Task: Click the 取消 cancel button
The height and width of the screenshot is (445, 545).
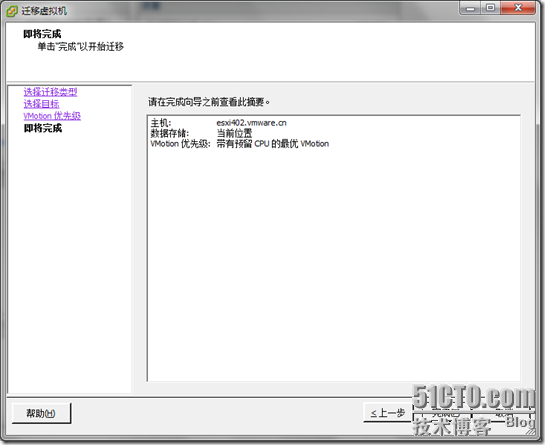Action: (502, 415)
